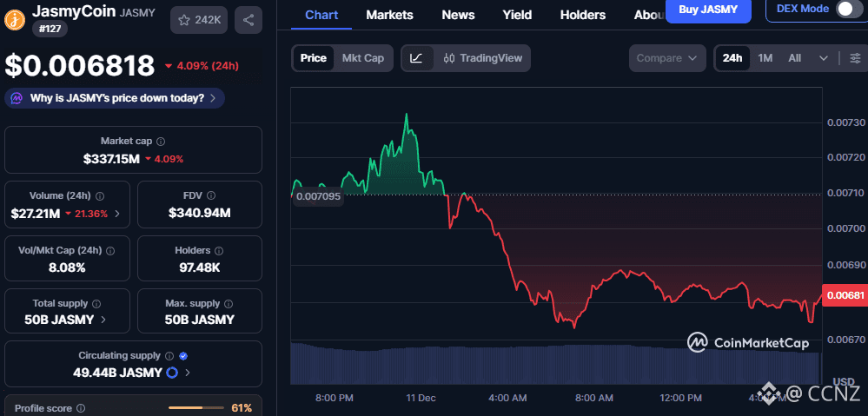
Task: Click Max. supply info icon
Action: point(229,304)
